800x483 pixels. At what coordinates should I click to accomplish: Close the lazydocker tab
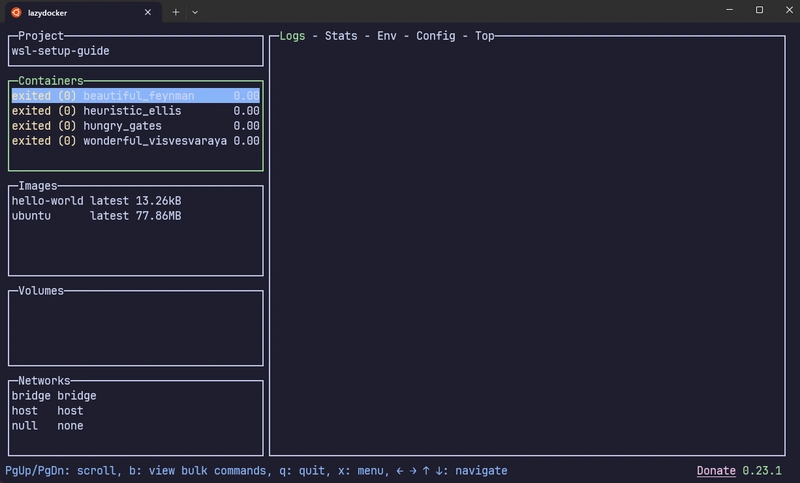coord(148,12)
